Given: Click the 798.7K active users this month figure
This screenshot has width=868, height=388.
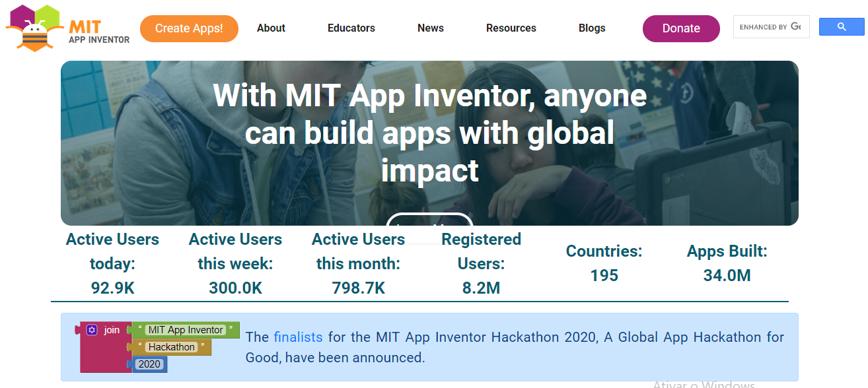Looking at the screenshot, I should [358, 288].
